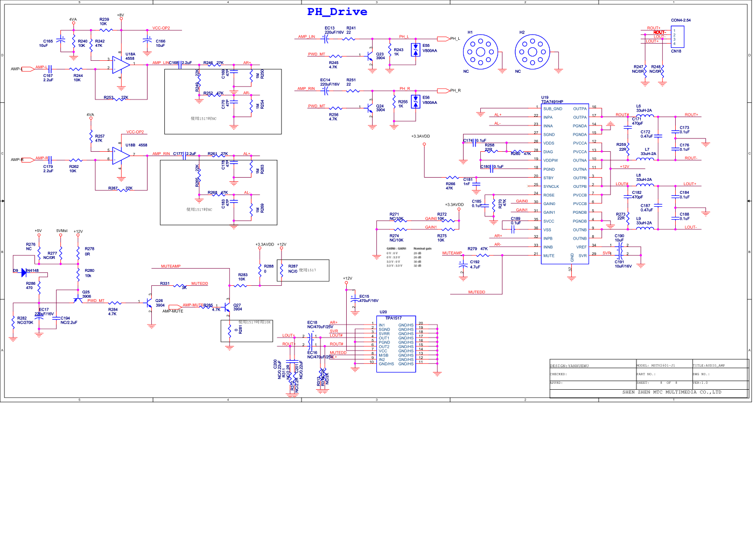
Task: Select the U19 TDA7491HP chip label
Action: point(552,100)
